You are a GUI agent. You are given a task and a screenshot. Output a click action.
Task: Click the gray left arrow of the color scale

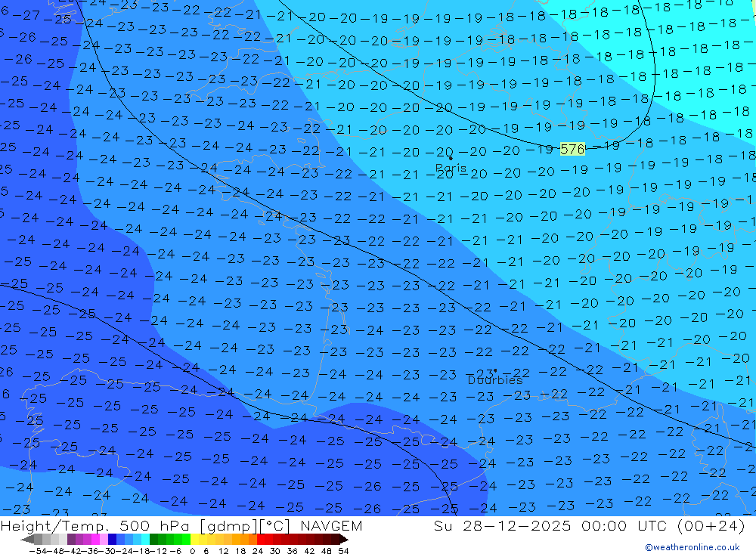coord(27,540)
